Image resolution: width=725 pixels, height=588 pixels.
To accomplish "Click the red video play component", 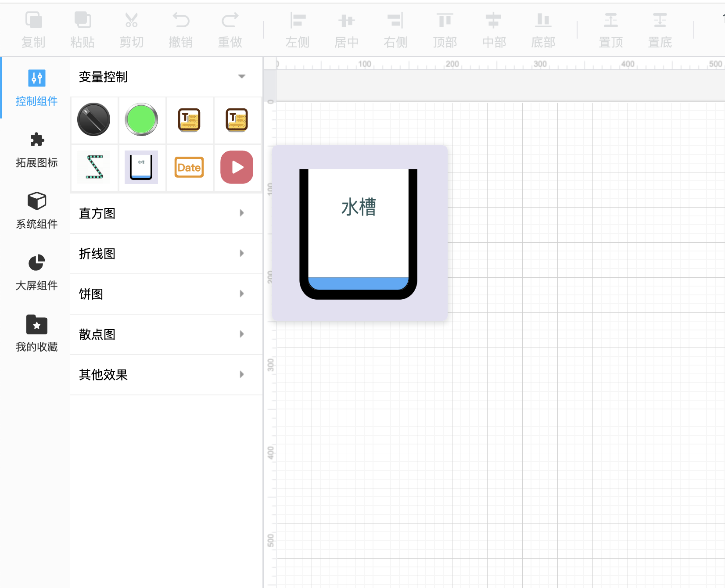I will (x=237, y=167).
